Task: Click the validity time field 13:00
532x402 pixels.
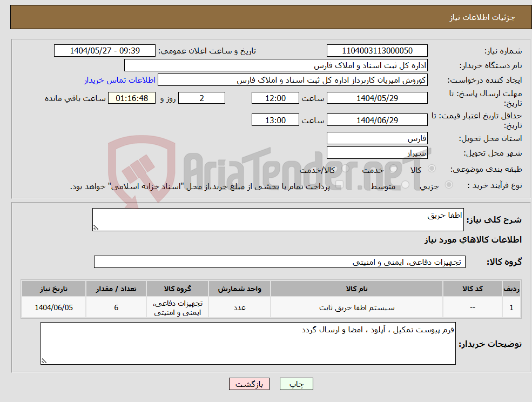Action: [x=275, y=120]
